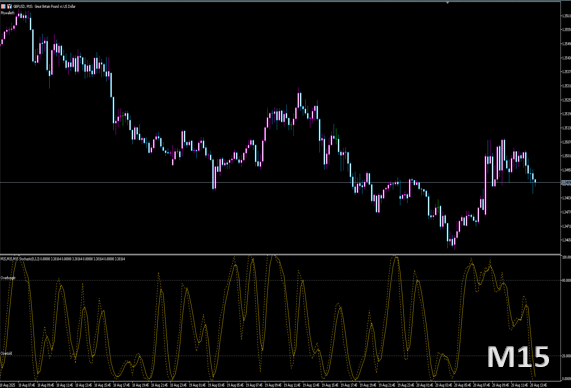Click the GBPUSD M15 chart title text
This screenshot has height=388, width=571.
click(44, 6)
